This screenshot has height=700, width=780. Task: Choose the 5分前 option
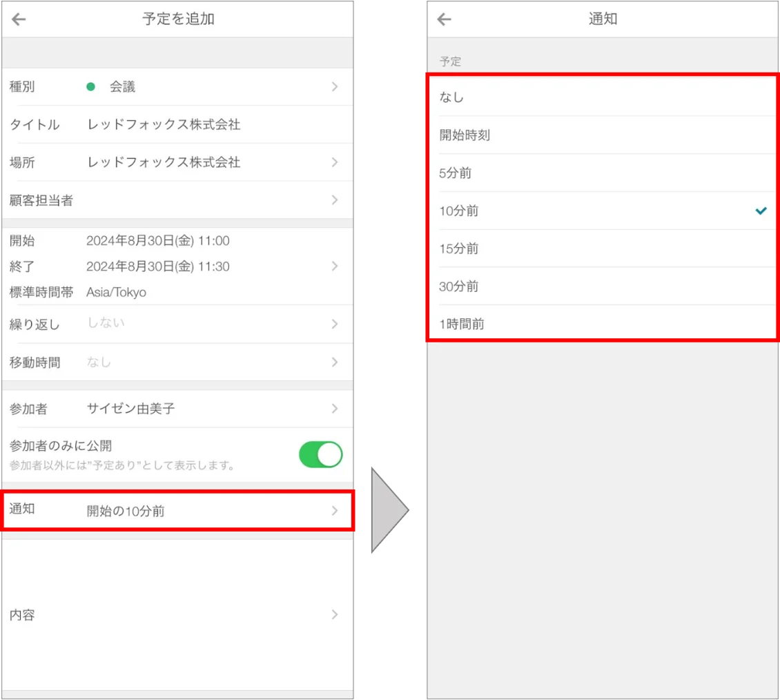point(602,173)
